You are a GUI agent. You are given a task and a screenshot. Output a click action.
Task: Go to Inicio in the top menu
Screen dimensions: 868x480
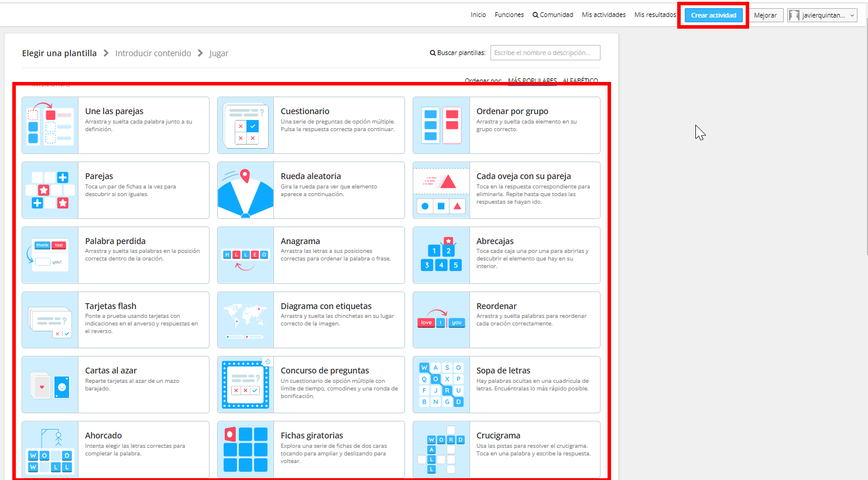(x=478, y=15)
